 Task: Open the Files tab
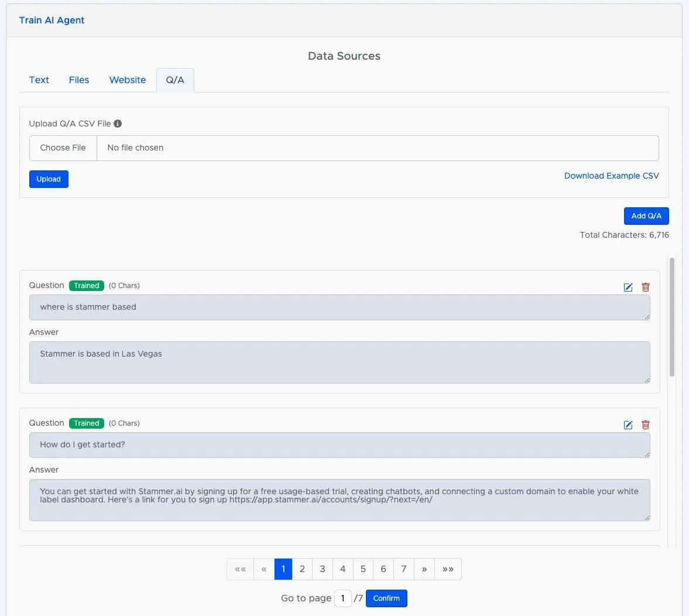pos(79,80)
